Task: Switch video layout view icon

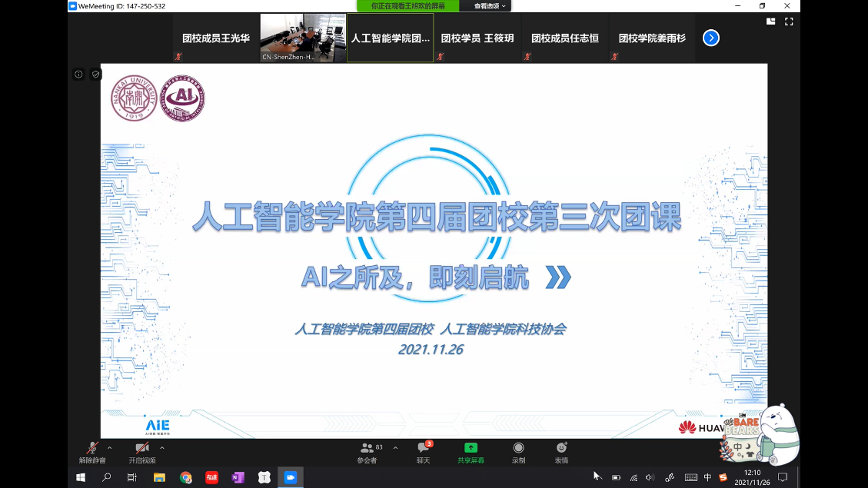Action: [x=770, y=22]
